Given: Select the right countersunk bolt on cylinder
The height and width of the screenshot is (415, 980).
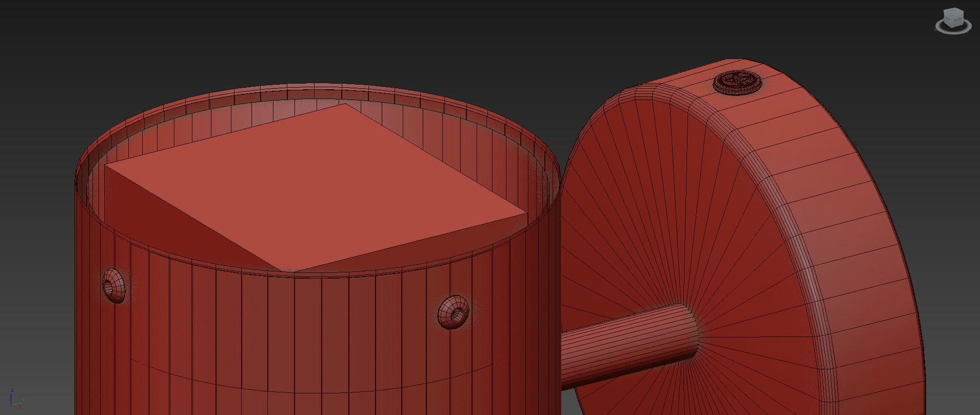Looking at the screenshot, I should (x=454, y=312).
